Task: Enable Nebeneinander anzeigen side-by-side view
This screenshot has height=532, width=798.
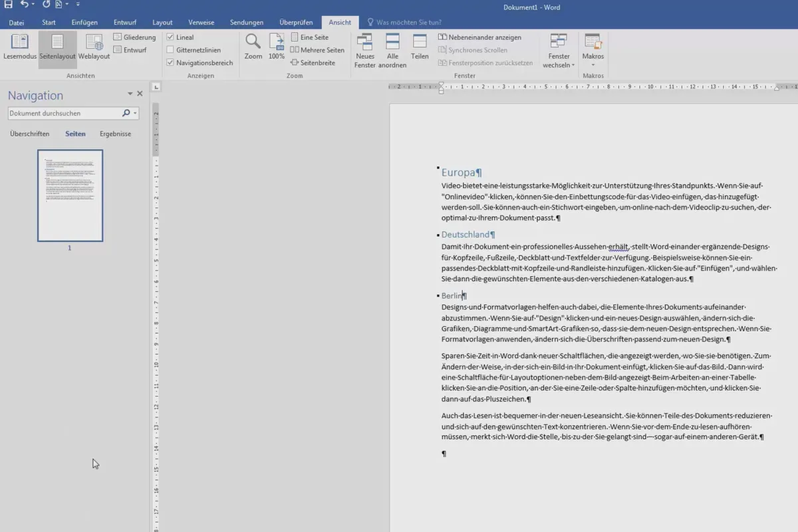Action: (479, 38)
